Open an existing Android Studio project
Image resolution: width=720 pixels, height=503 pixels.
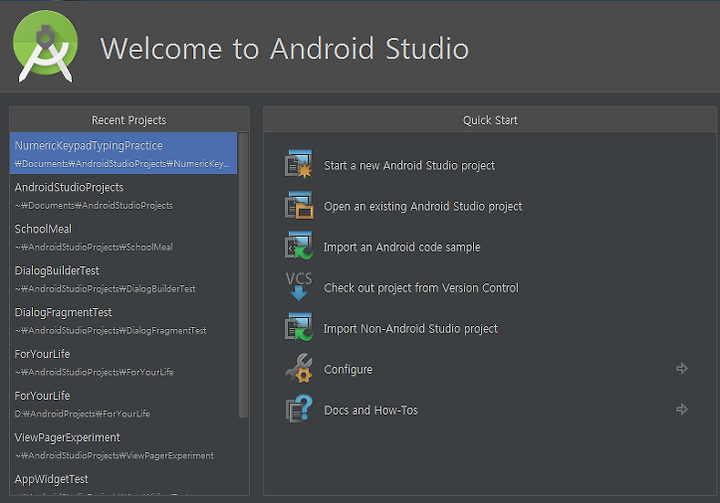point(423,206)
